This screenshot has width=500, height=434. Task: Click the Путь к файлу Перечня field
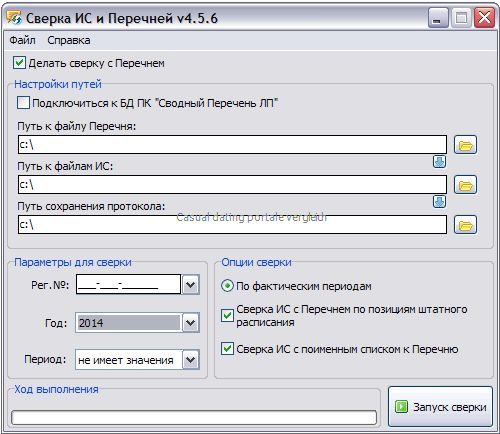(232, 145)
